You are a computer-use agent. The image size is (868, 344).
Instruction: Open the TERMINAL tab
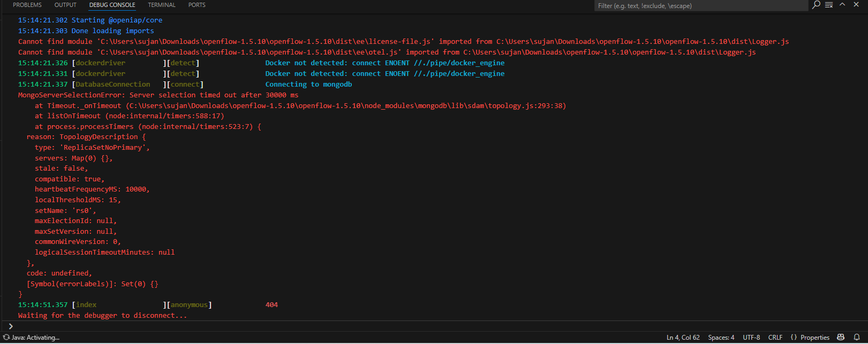click(x=162, y=5)
